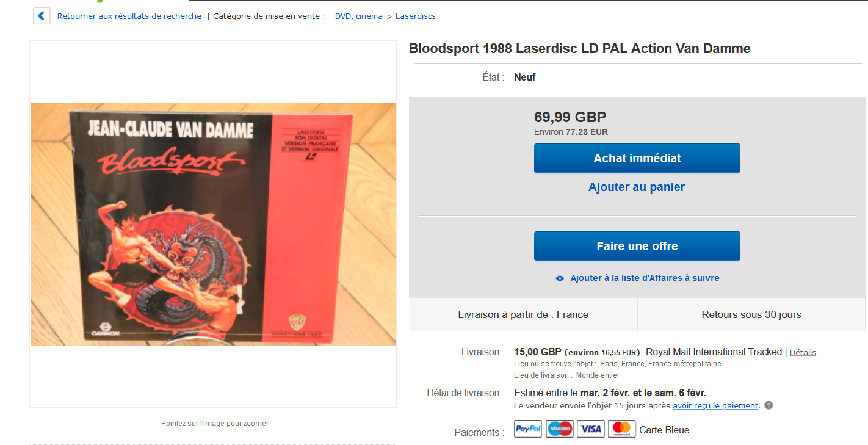The width and height of the screenshot is (868, 445).
Task: Open shipping Détails link
Action: [x=803, y=352]
